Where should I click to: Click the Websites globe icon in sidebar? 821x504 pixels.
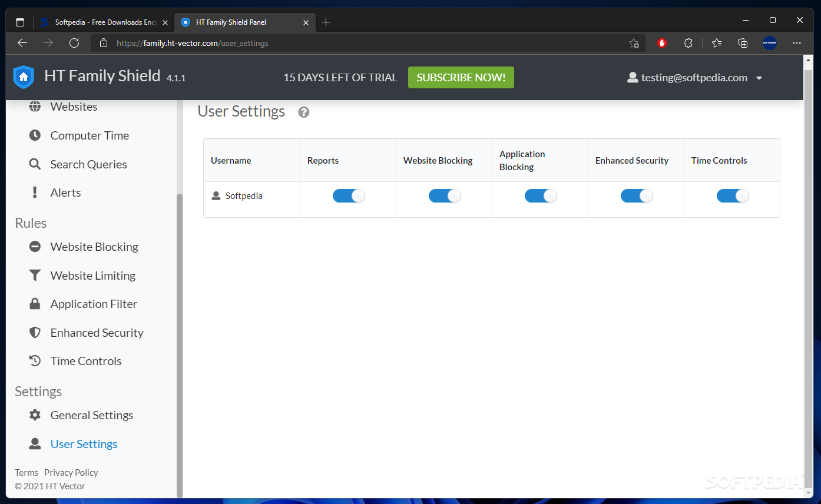[x=35, y=107]
